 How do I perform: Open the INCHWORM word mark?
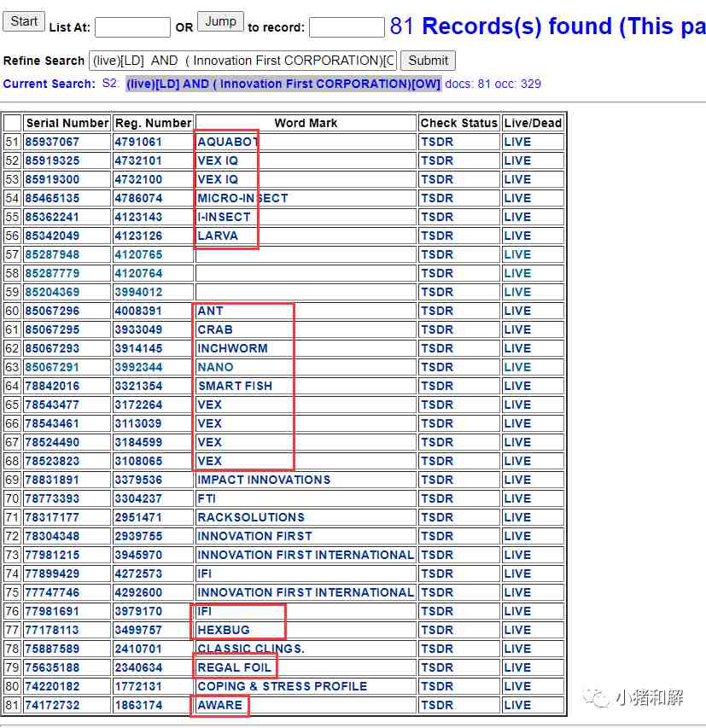click(232, 348)
